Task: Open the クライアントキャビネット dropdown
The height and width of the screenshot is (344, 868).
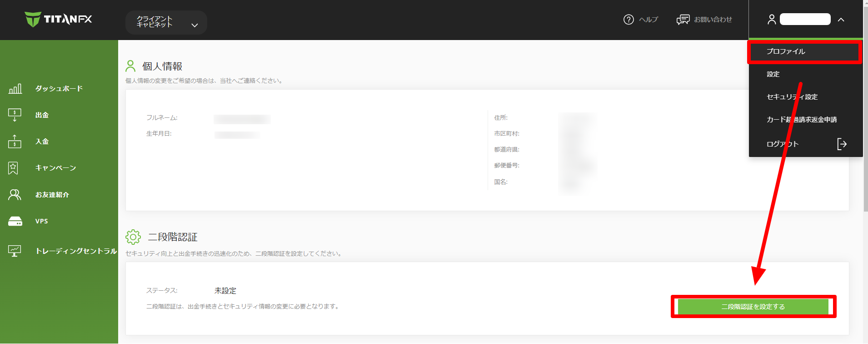Action: pos(166,22)
